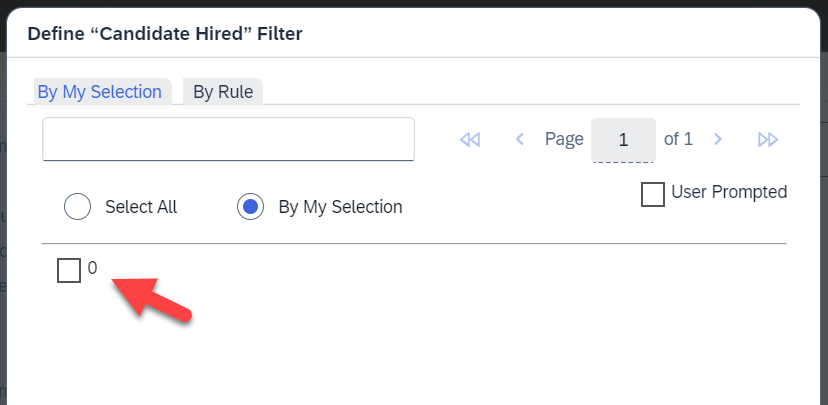Choose the Select All radio button
This screenshot has width=828, height=405.
(77, 206)
